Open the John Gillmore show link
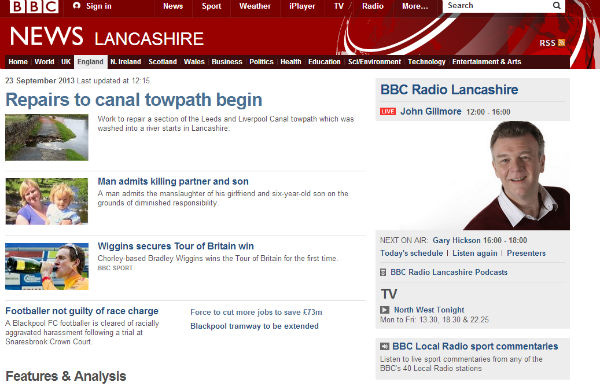The image size is (600, 386). pyautogui.click(x=431, y=111)
